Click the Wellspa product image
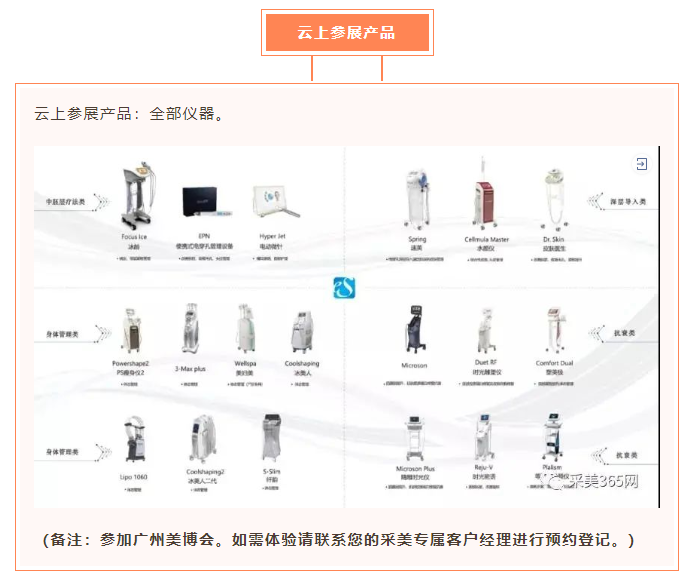Screen dimensions: 696x582 pyautogui.click(x=246, y=331)
